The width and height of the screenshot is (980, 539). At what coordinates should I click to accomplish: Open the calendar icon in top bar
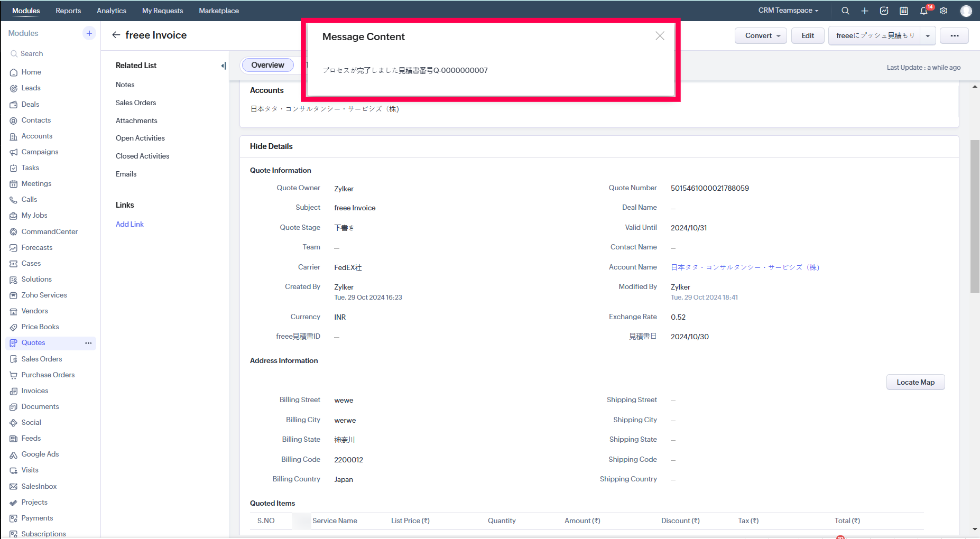tap(904, 11)
